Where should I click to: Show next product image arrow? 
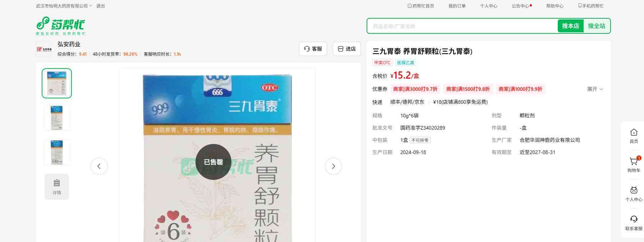[333, 166]
